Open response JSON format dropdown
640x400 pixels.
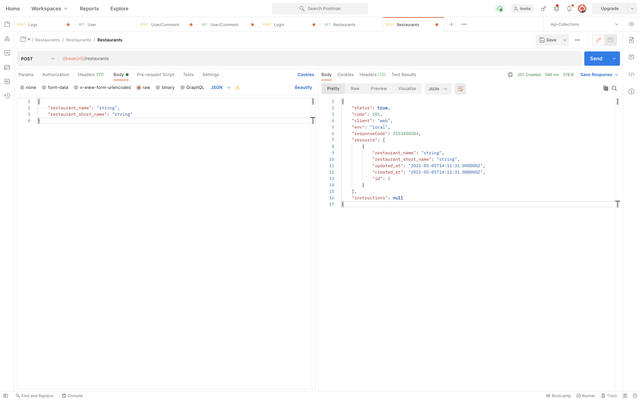438,89
